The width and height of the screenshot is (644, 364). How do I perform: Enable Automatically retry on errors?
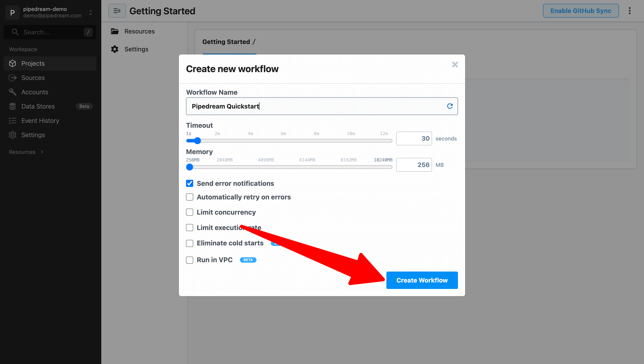pyautogui.click(x=189, y=197)
